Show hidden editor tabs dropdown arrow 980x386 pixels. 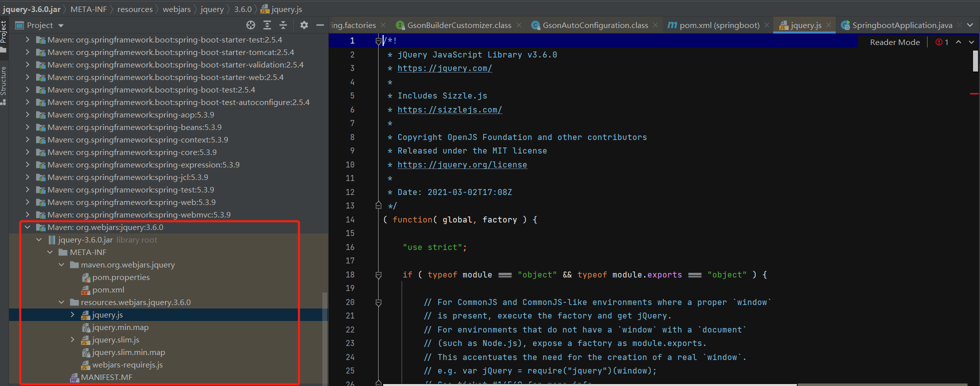point(970,25)
